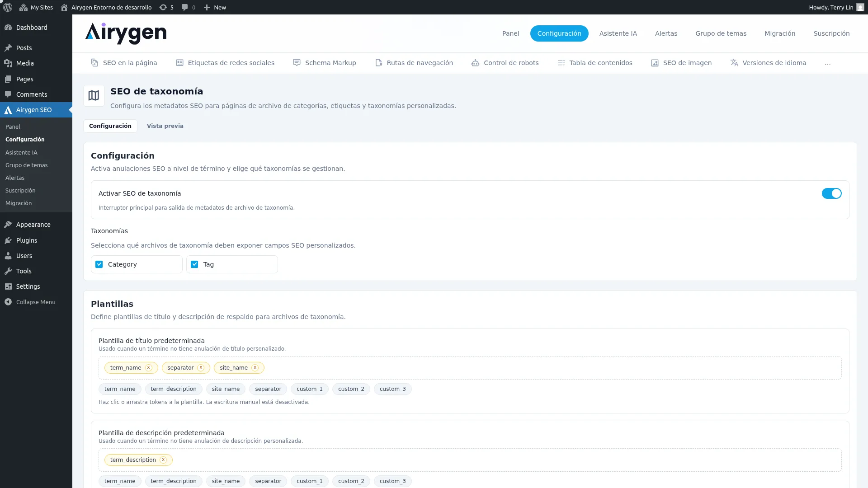
Task: Click the SEO de taxonomía map icon
Action: (94, 96)
